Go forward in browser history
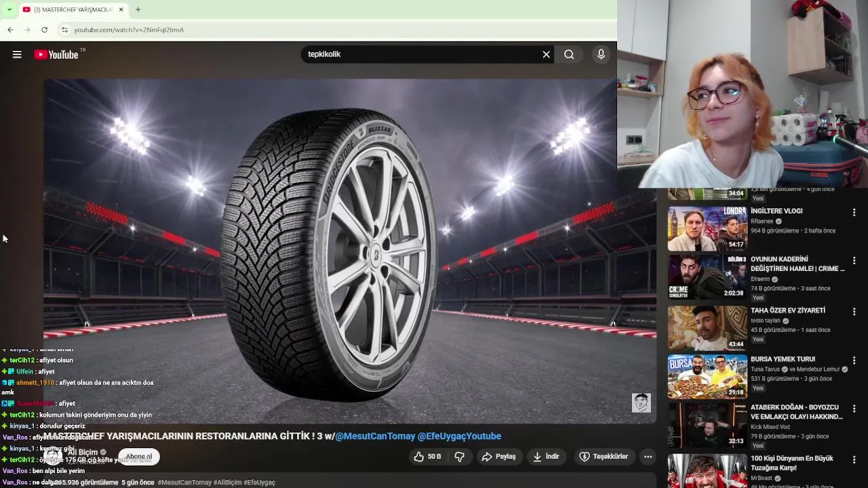The width and height of the screenshot is (868, 488). click(x=27, y=30)
